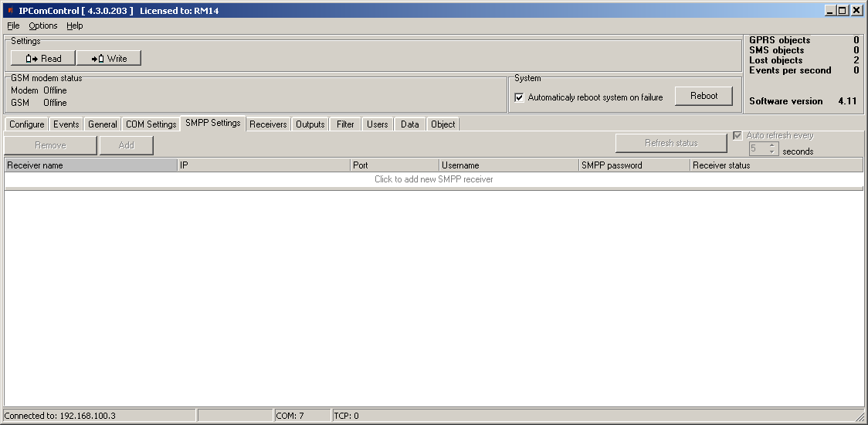Click the Write settings button
This screenshot has width=868, height=425.
pyautogui.click(x=109, y=58)
